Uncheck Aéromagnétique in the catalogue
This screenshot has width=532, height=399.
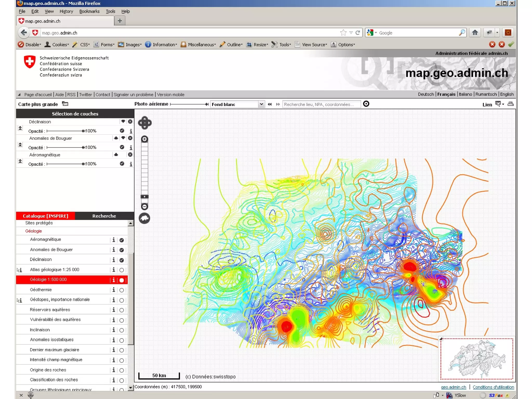pyautogui.click(x=122, y=240)
